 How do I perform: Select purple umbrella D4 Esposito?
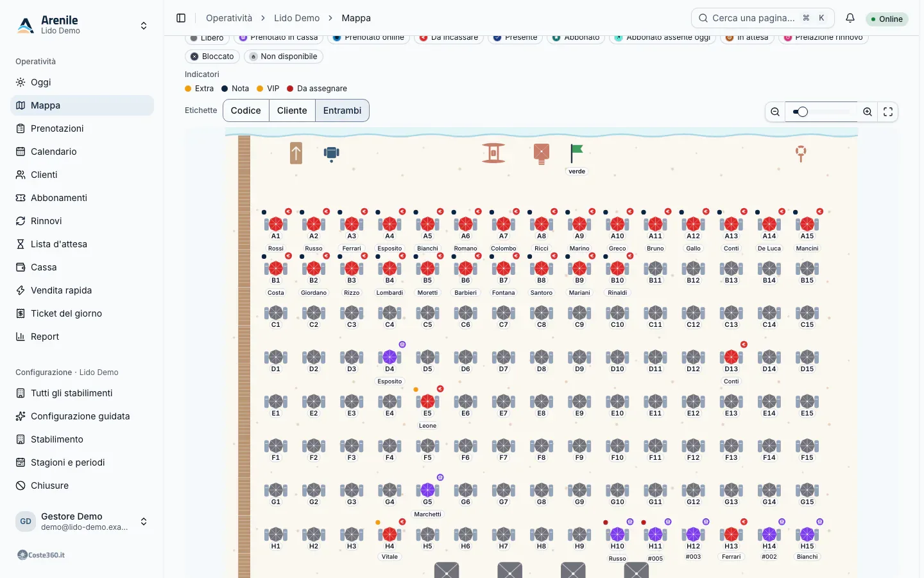pos(389,357)
